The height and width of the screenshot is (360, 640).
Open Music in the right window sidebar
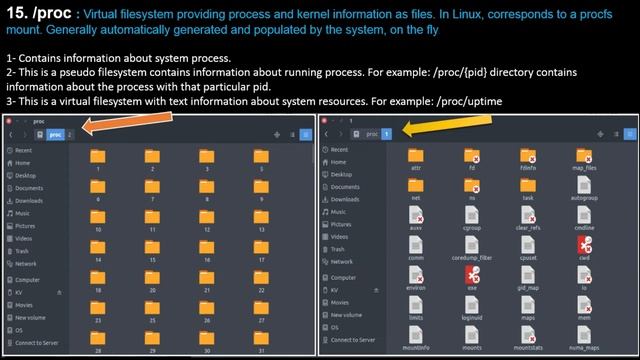coord(334,212)
